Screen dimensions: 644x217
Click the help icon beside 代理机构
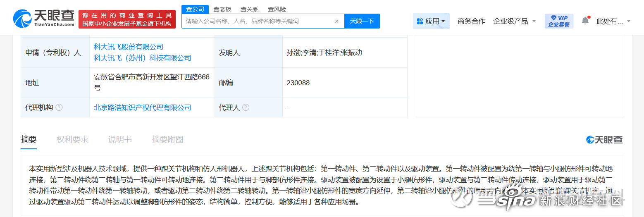(59, 107)
